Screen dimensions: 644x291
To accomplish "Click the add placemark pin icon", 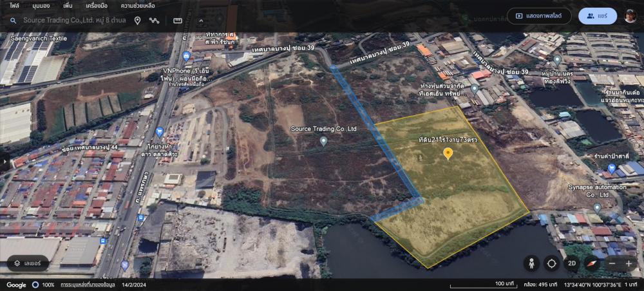I will [137, 21].
